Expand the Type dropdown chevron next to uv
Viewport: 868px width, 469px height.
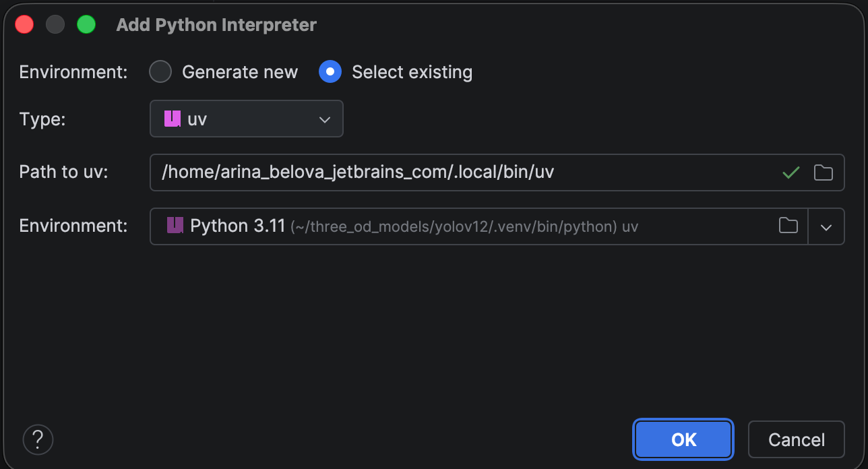pos(325,119)
